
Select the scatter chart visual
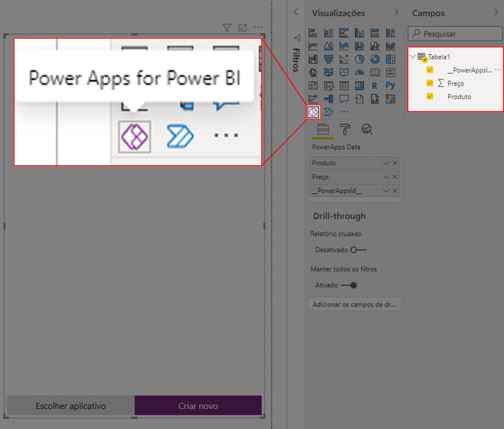pyautogui.click(x=343, y=59)
